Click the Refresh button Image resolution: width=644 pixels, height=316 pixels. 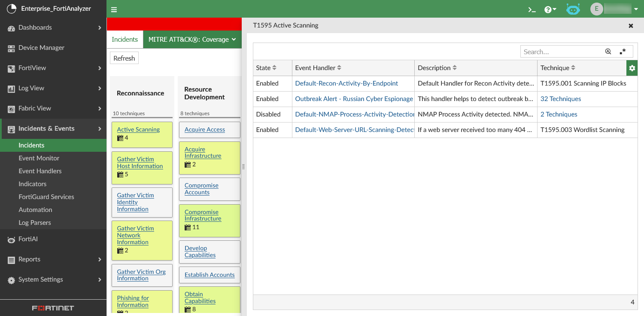coord(124,58)
